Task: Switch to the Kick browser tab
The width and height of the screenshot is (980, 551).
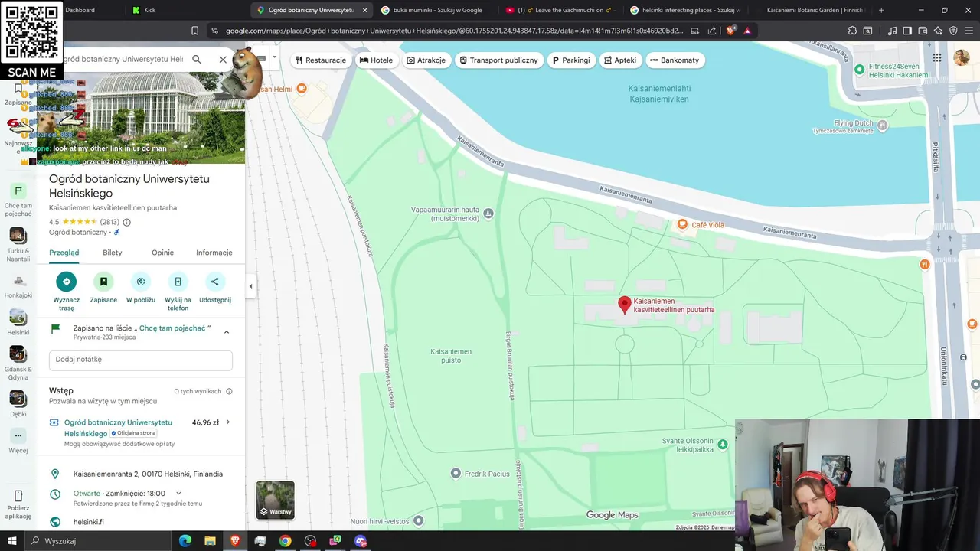Action: [144, 10]
